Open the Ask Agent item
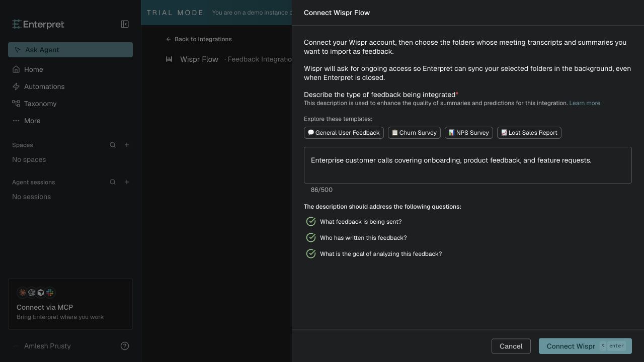 tap(70, 50)
